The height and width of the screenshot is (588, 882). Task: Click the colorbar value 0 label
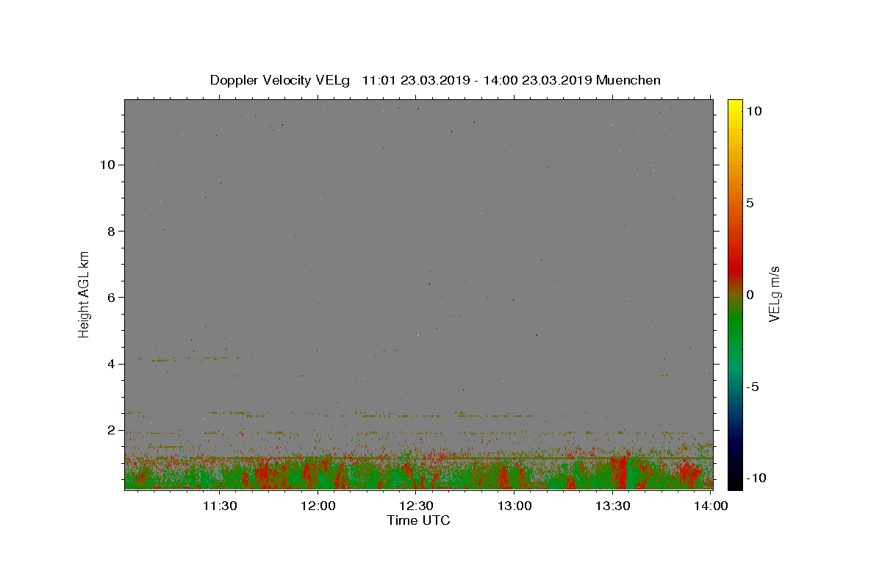tap(750, 295)
